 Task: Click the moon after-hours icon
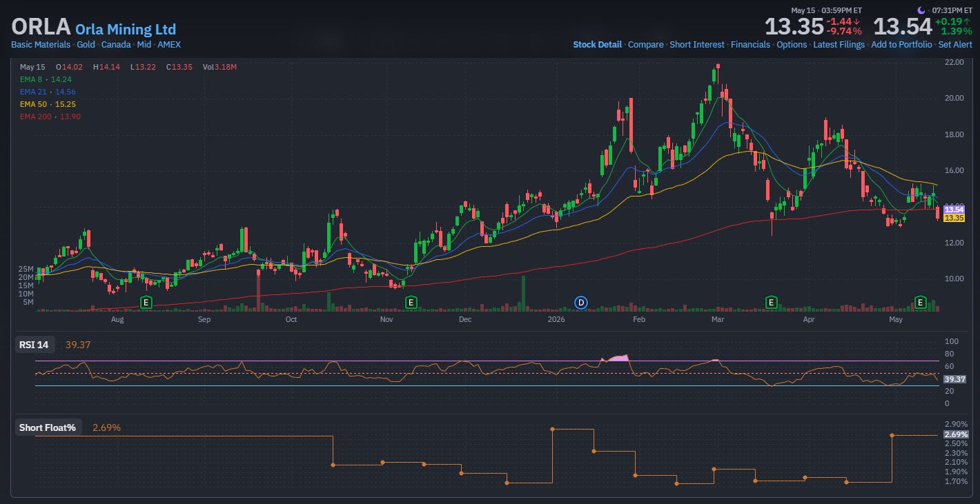pos(921,10)
